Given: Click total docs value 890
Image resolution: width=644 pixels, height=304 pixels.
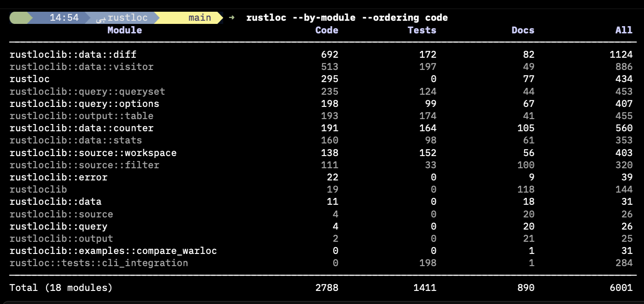Looking at the screenshot, I should coord(526,287).
